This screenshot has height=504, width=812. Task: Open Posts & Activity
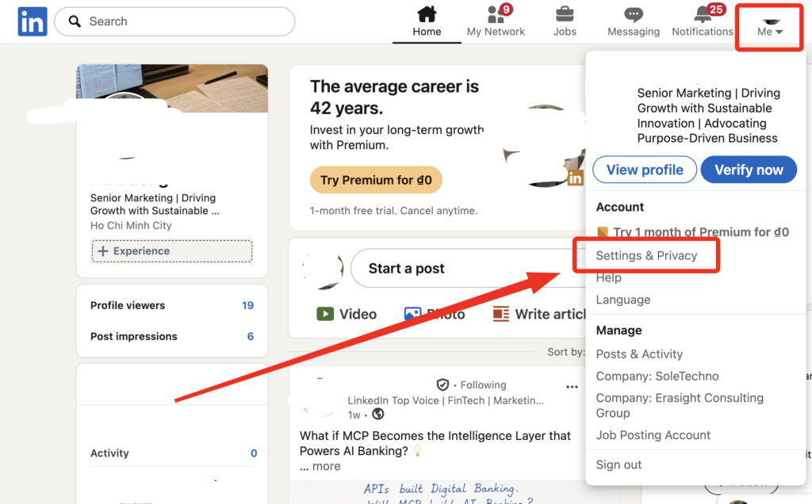tap(639, 354)
